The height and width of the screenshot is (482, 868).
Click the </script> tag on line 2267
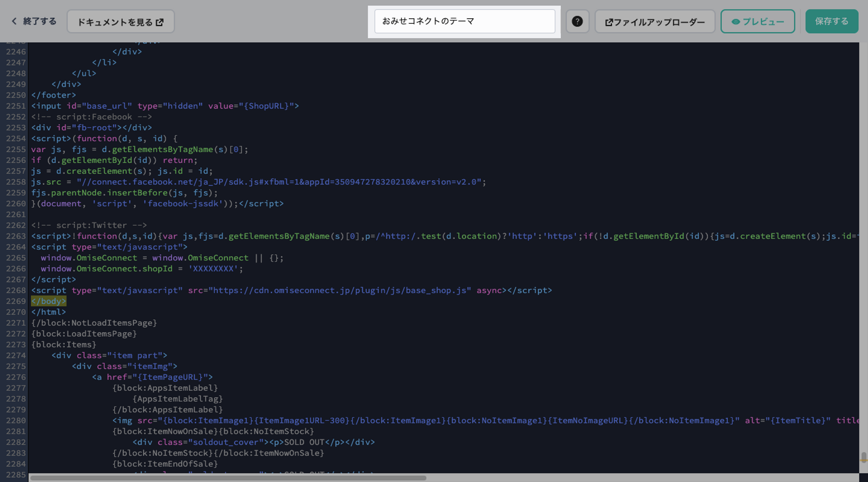pyautogui.click(x=53, y=279)
